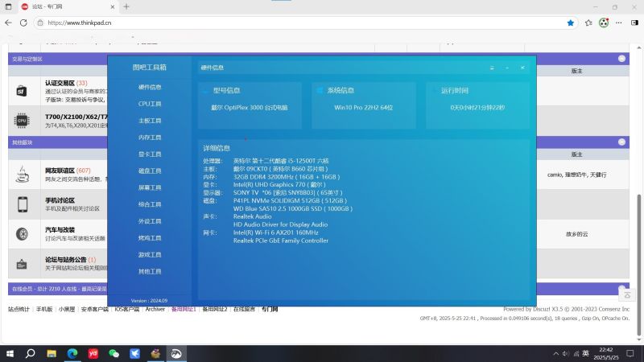Open 手机版 footer link
The image size is (644, 362).
[x=44, y=309]
